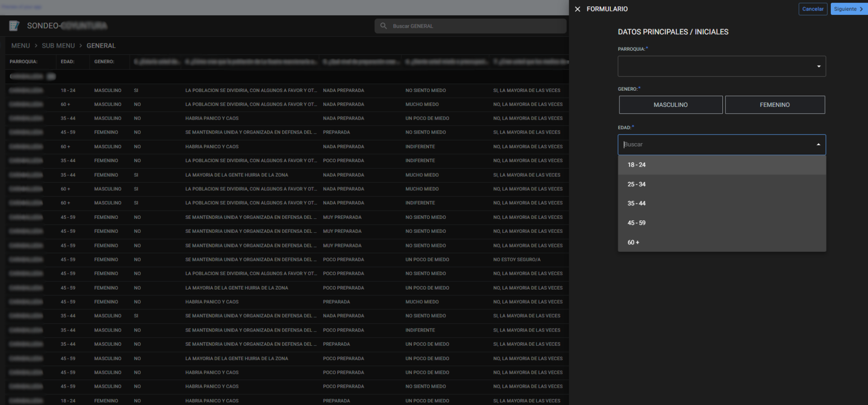Close the Formulario panel with X icon

pyautogui.click(x=577, y=9)
